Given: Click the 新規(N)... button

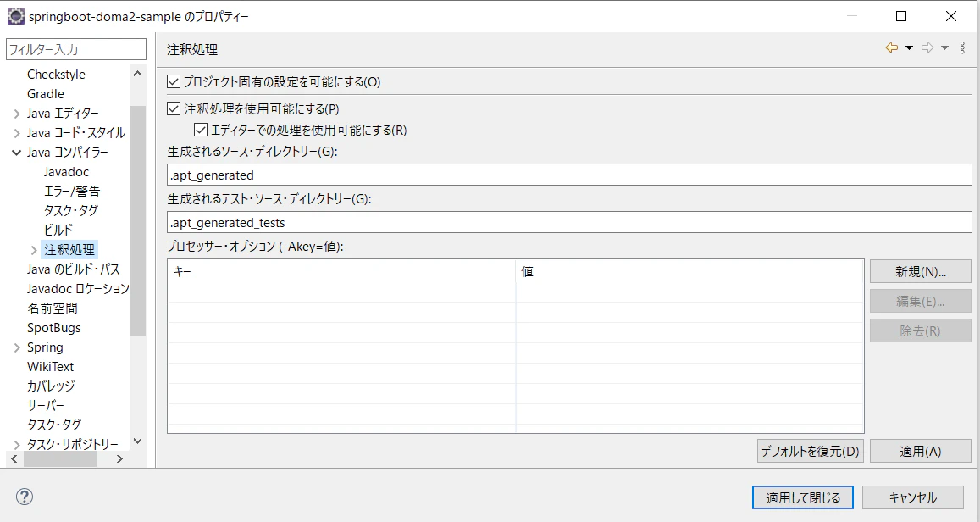Looking at the screenshot, I should click(921, 271).
